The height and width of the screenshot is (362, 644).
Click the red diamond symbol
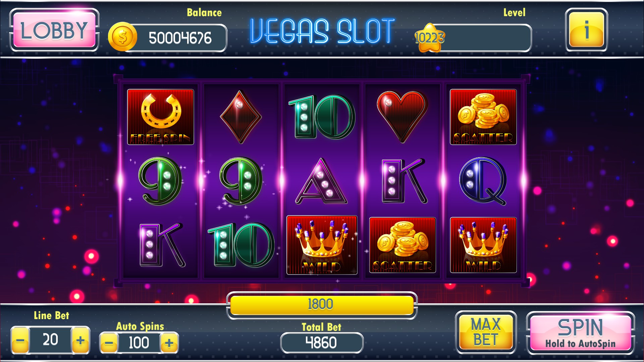click(240, 117)
